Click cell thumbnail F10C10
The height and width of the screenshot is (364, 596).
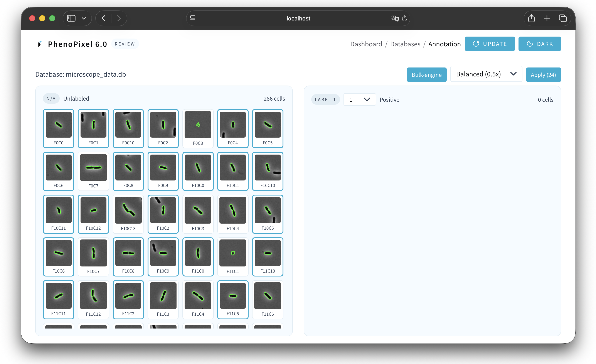pyautogui.click(x=268, y=167)
